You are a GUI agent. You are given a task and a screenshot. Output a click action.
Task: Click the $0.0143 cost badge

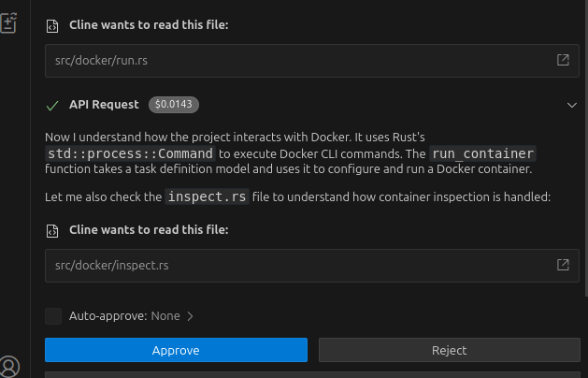point(174,105)
